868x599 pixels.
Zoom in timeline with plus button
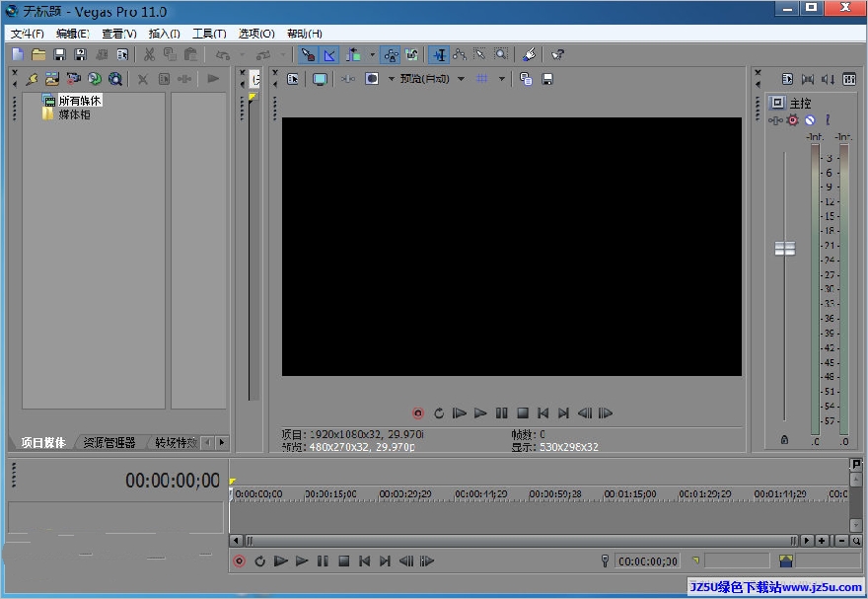[822, 541]
